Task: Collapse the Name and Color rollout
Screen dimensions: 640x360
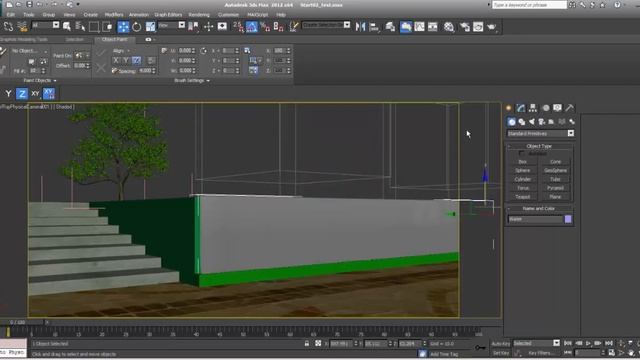Action: 539,209
